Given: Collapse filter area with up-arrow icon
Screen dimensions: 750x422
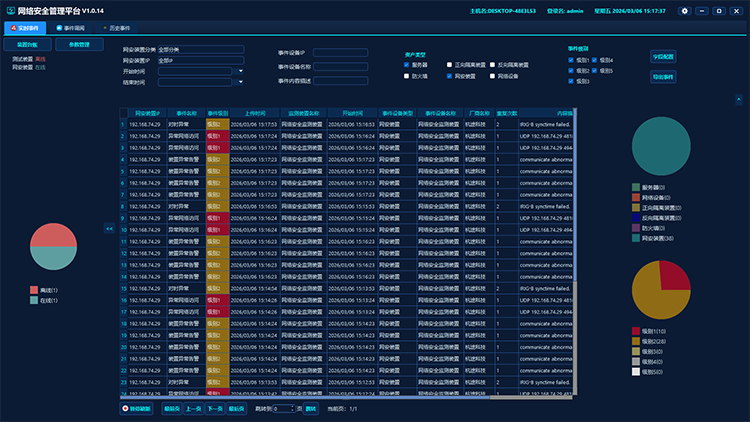Looking at the screenshot, I should 740,100.
